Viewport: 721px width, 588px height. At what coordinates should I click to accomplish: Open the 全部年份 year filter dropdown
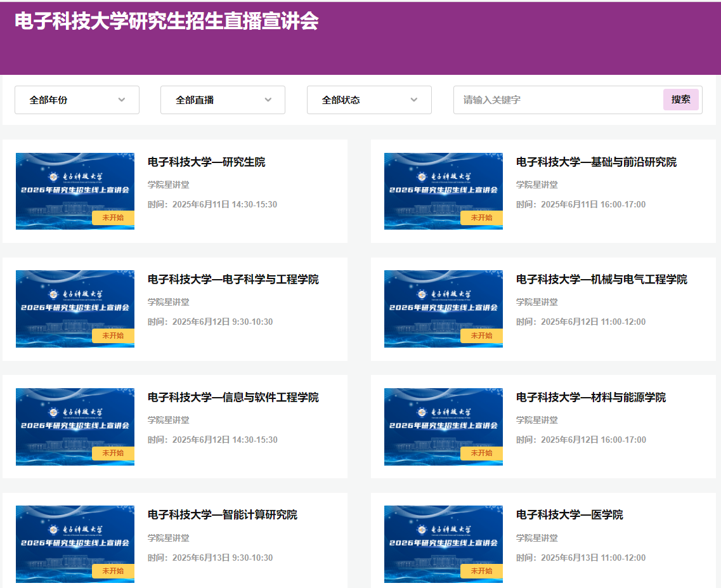(x=77, y=100)
